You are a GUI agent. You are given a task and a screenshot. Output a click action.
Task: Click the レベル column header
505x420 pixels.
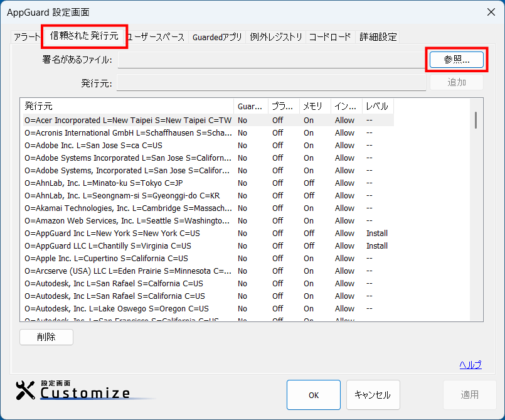(x=377, y=106)
